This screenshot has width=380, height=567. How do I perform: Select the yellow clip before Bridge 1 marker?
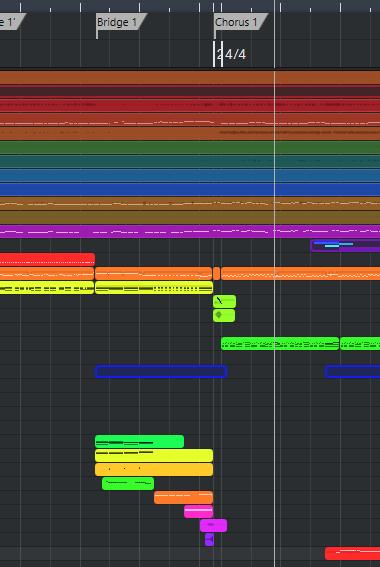(47, 287)
